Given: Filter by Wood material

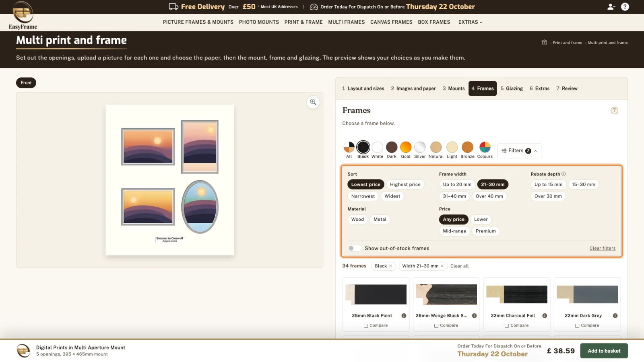Looking at the screenshot, I should coord(357,220).
